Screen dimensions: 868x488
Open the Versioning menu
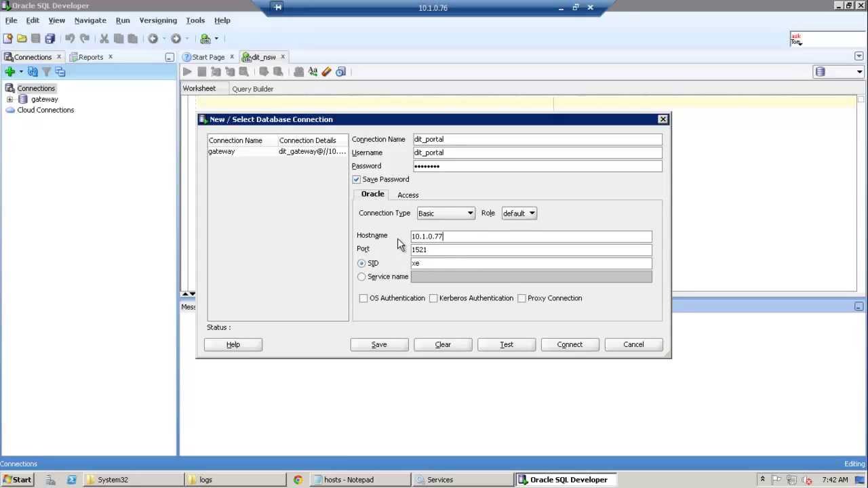[x=158, y=20]
